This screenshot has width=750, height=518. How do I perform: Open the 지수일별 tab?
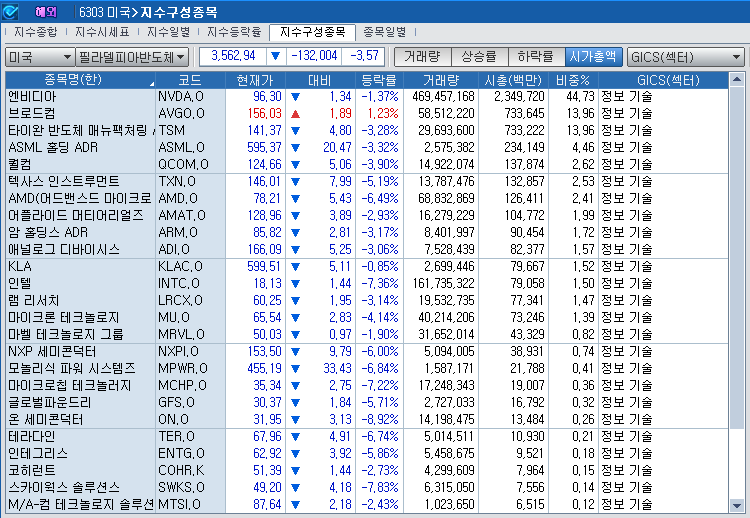coord(168,32)
